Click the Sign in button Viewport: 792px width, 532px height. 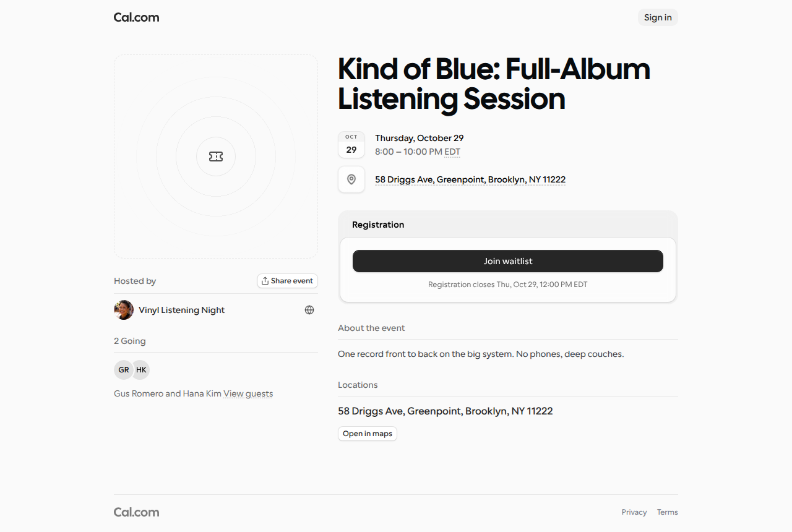(658, 17)
